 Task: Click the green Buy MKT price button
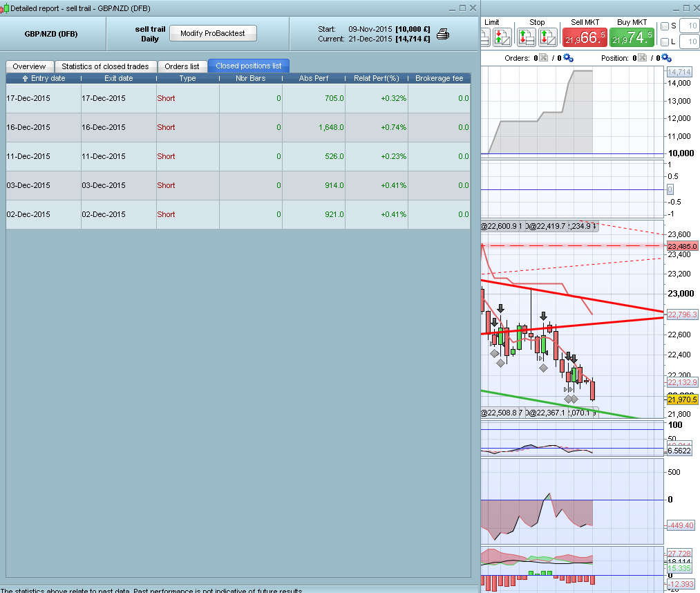(632, 37)
